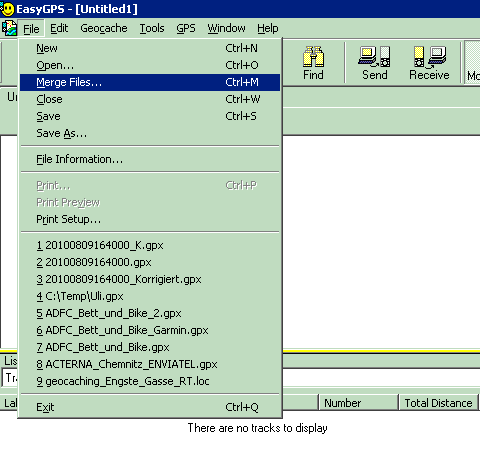Open recent file ADFC_Bett_und_Bike_2.gpx

150,313
